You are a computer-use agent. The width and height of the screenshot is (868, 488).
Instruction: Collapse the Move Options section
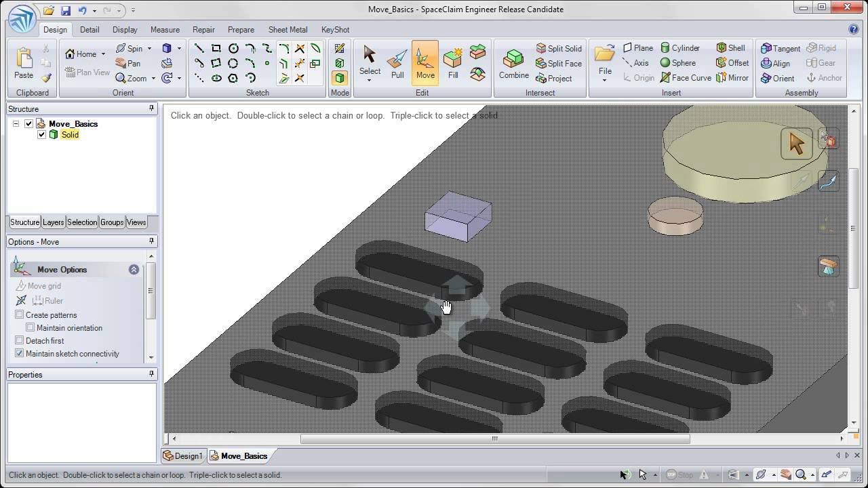[x=134, y=269]
